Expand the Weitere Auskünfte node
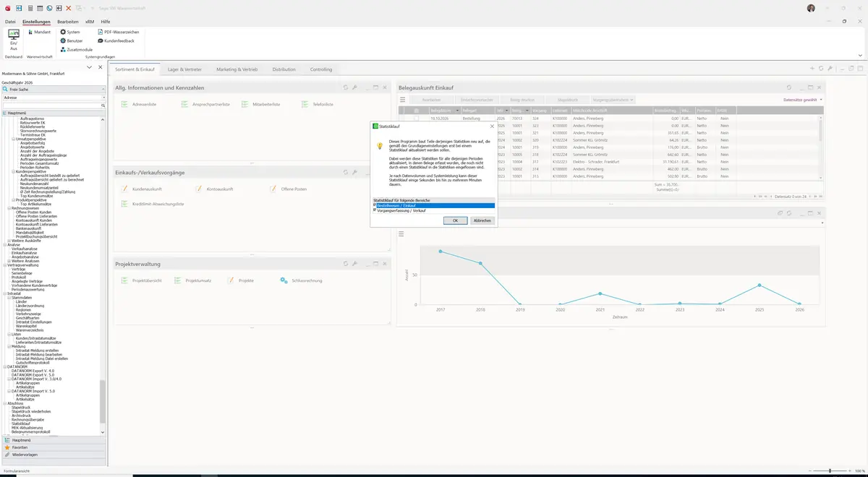 pyautogui.click(x=10, y=241)
